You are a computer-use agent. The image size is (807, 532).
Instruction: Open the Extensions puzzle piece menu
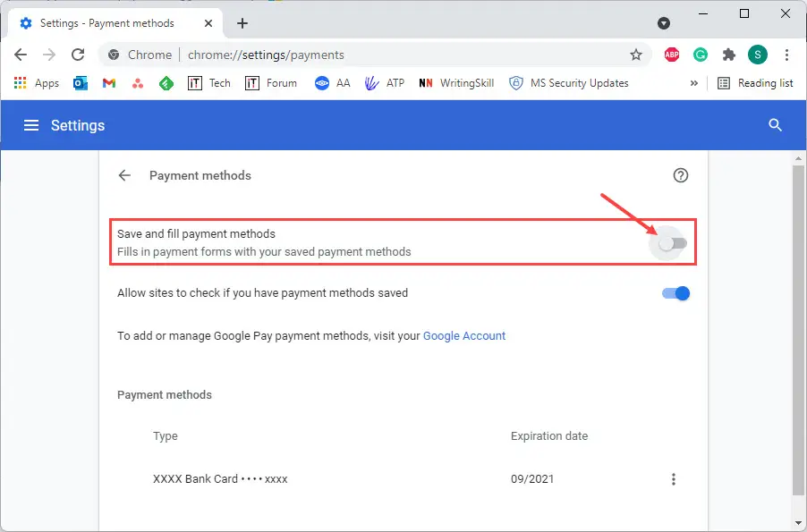(x=729, y=55)
